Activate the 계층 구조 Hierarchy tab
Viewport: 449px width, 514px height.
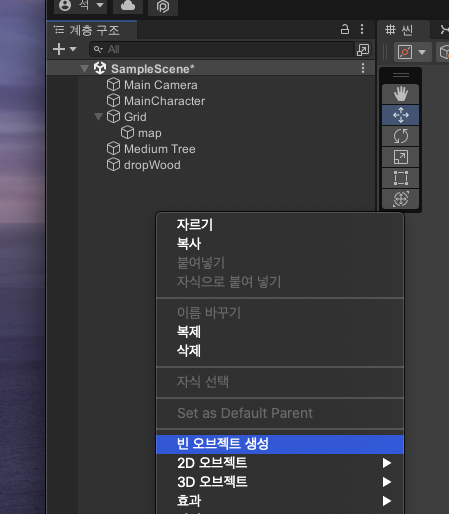[91, 30]
